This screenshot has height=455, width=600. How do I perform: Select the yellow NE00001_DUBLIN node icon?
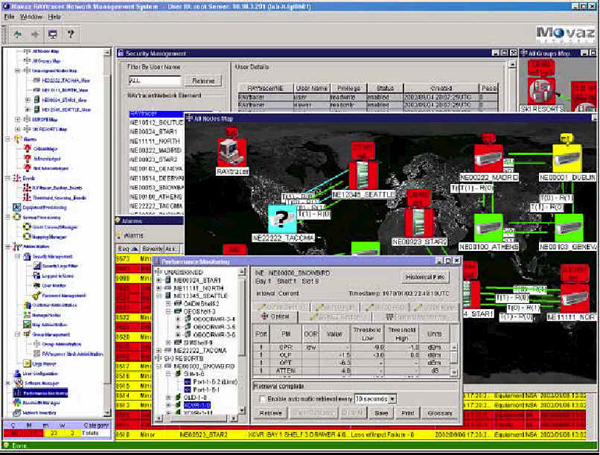(567, 158)
